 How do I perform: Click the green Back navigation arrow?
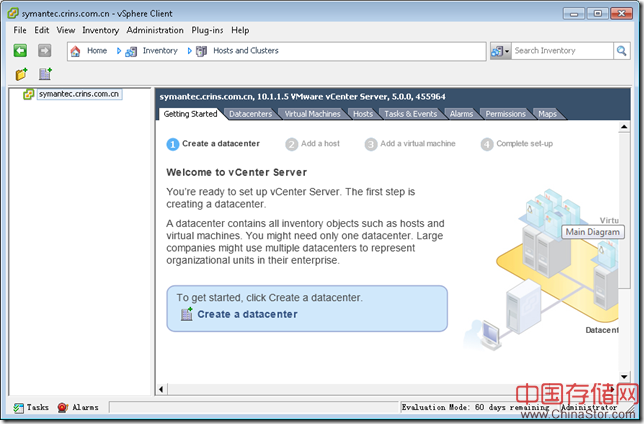click(x=20, y=51)
